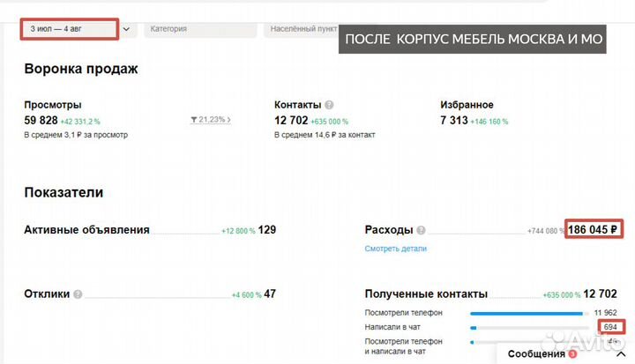This screenshot has height=364, width=635.
Task: Click the help icon next to Отклики
Action: click(x=78, y=294)
